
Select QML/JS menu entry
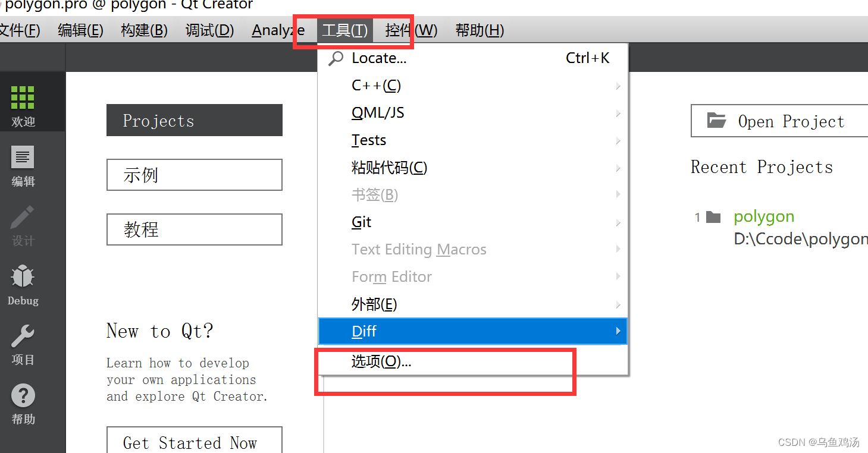pos(473,113)
